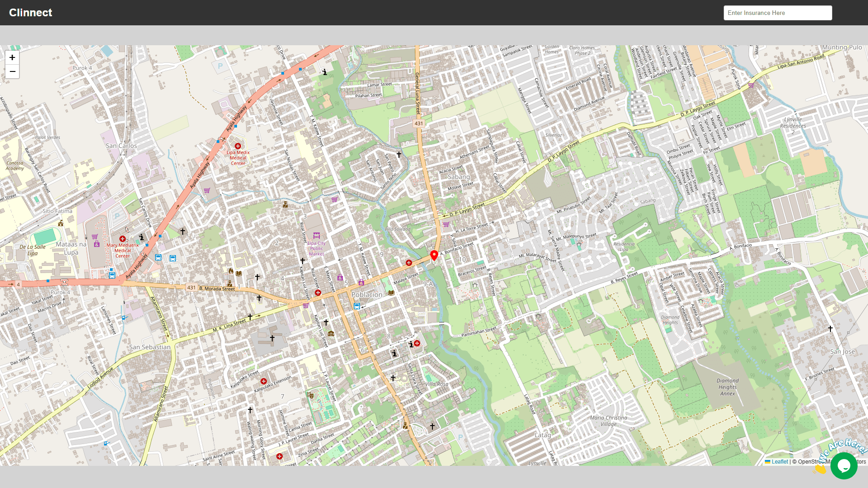Click the church cross icon near San Jose
Viewport: 868px width, 488px height.
830,329
